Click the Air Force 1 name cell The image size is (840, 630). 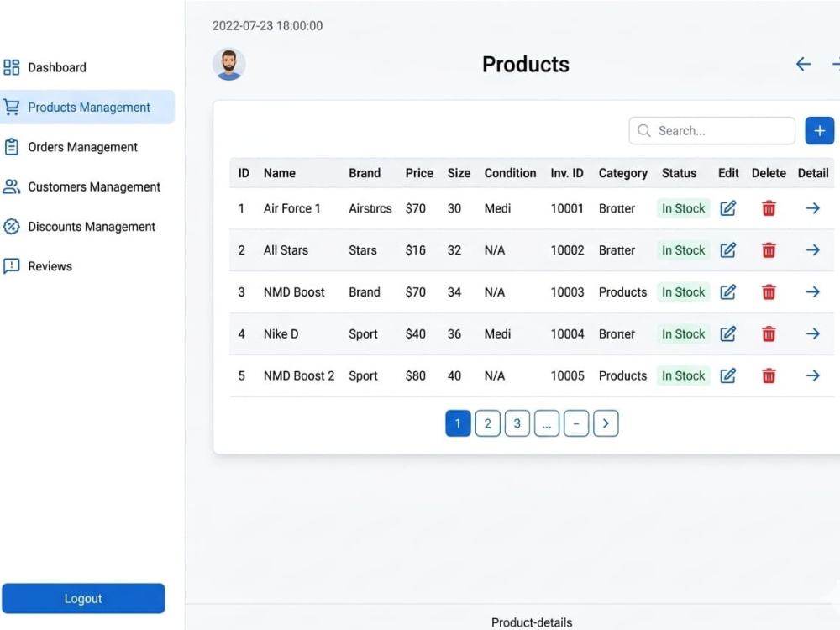(292, 208)
